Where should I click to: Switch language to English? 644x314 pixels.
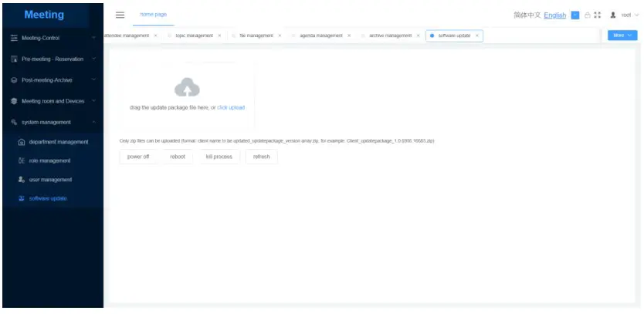tap(555, 15)
